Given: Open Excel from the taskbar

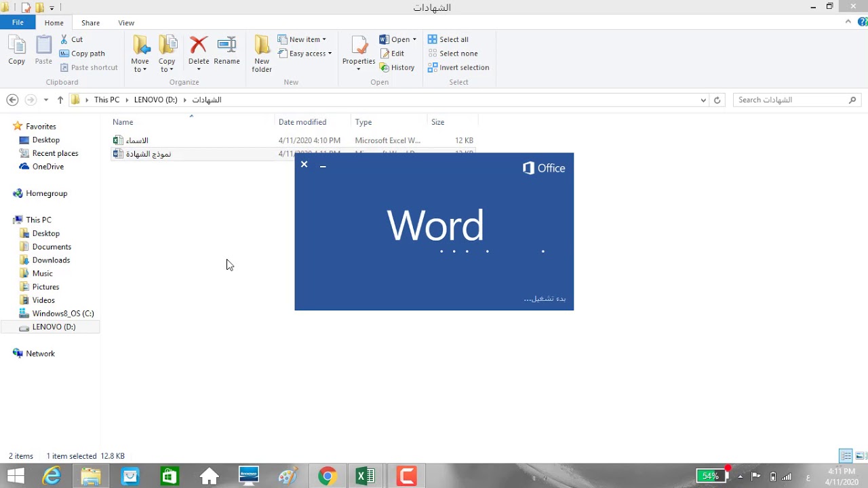Looking at the screenshot, I should click(x=366, y=476).
